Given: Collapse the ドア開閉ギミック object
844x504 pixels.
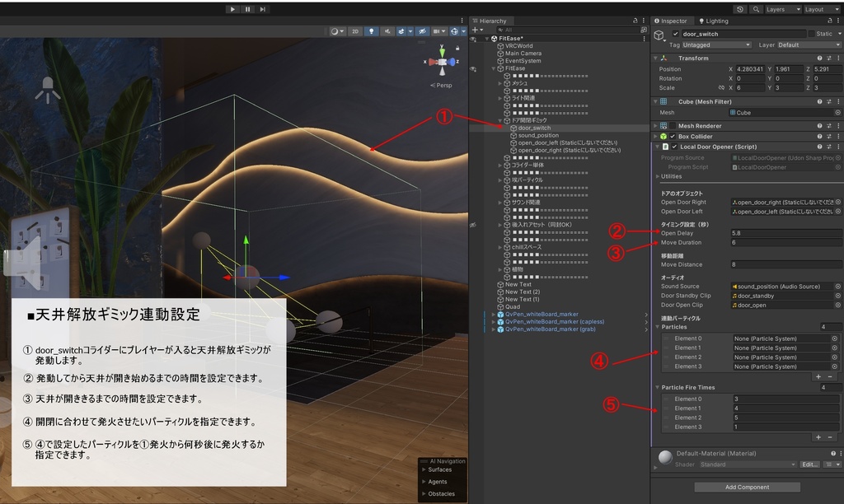Looking at the screenshot, I should [500, 120].
